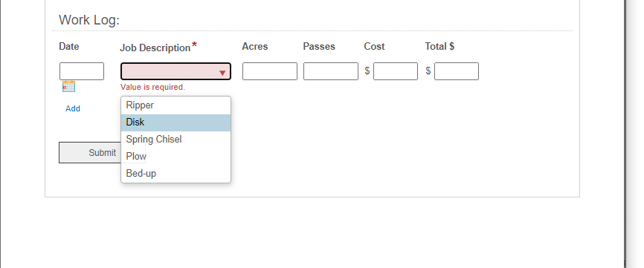Choose the highlighted Disk option
Screen dimensions: 644x268
[176, 122]
